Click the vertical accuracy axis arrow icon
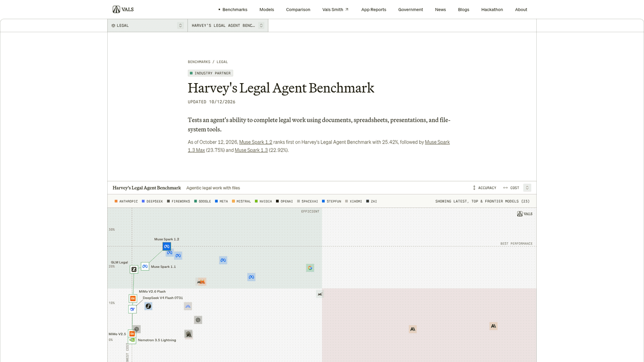Screen dimensions: 644x362 pos(474,188)
